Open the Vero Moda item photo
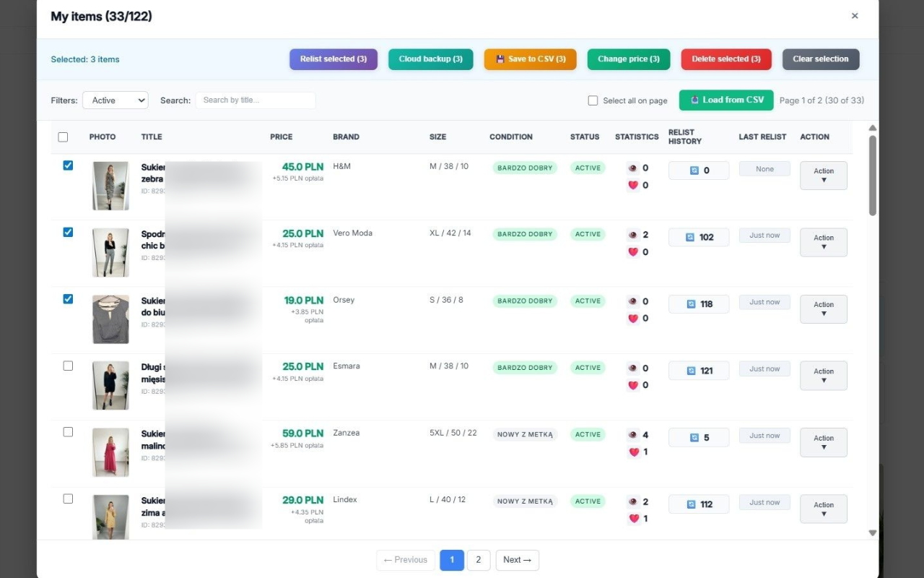Screen dimensions: 924x578 pyautogui.click(x=110, y=252)
